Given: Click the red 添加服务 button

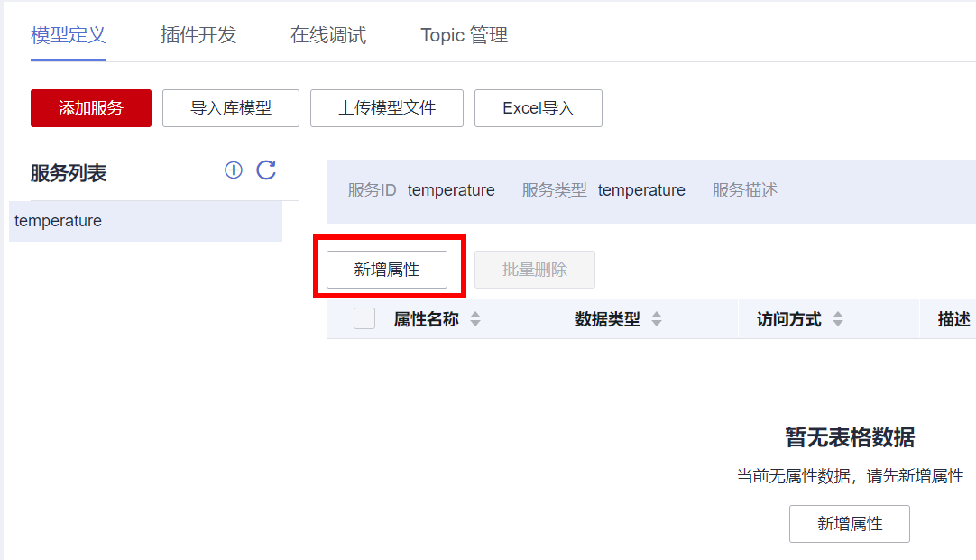Looking at the screenshot, I should coord(91,108).
